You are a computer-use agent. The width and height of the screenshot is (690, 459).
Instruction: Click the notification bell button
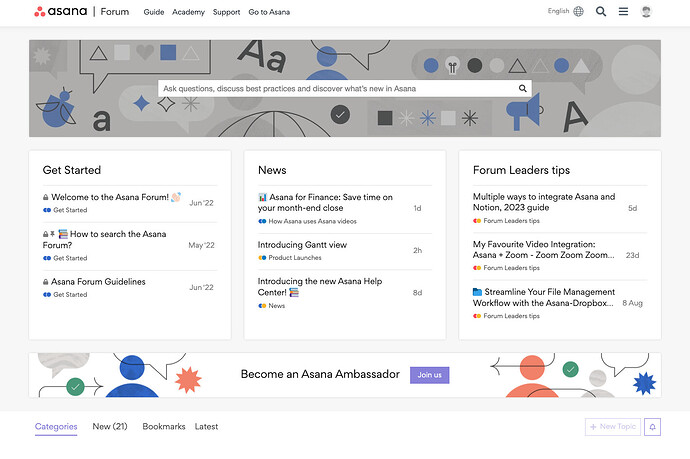pos(653,427)
